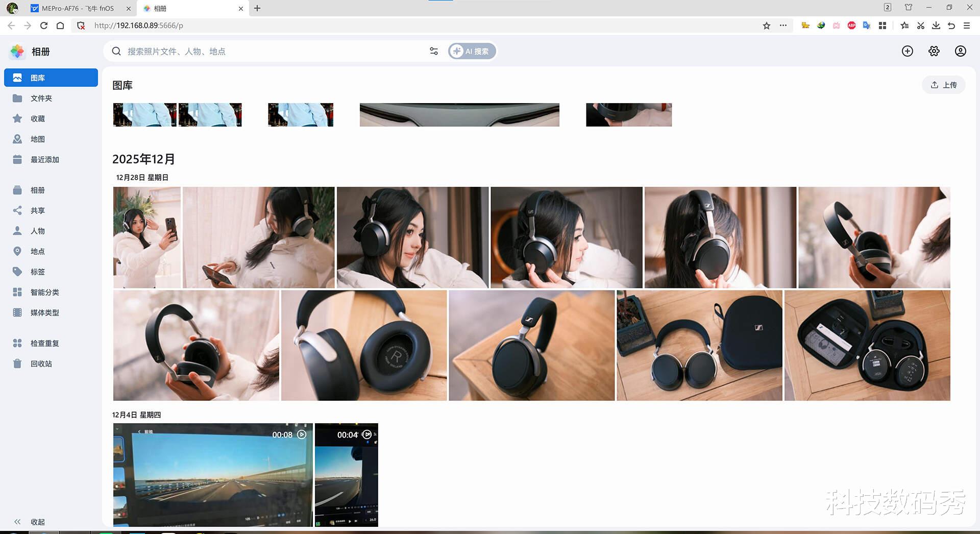Open the 00:08 dashcam video thumbnail
Viewport: 980px width, 534px height.
pyautogui.click(x=213, y=475)
